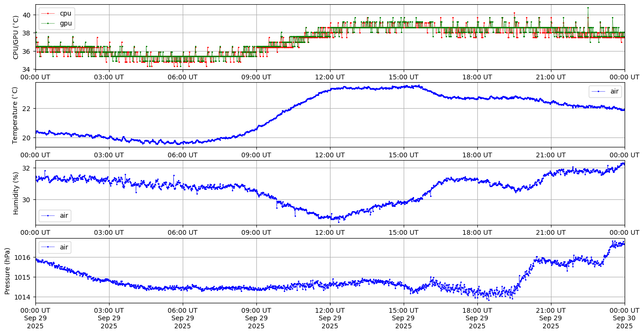Click the CPU/GPU (°C) y-axis label
Screen dimensions: 644x334
click(16, 37)
